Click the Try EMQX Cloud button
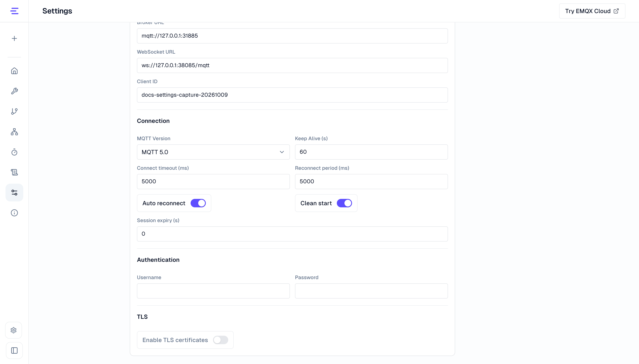 pyautogui.click(x=592, y=11)
